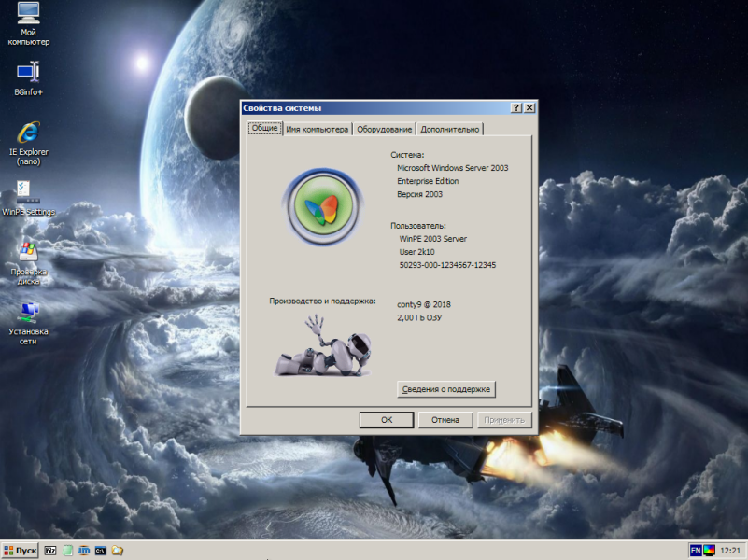Click the Jm quick launch icon
Screen dimensions: 748x560
(x=83, y=551)
